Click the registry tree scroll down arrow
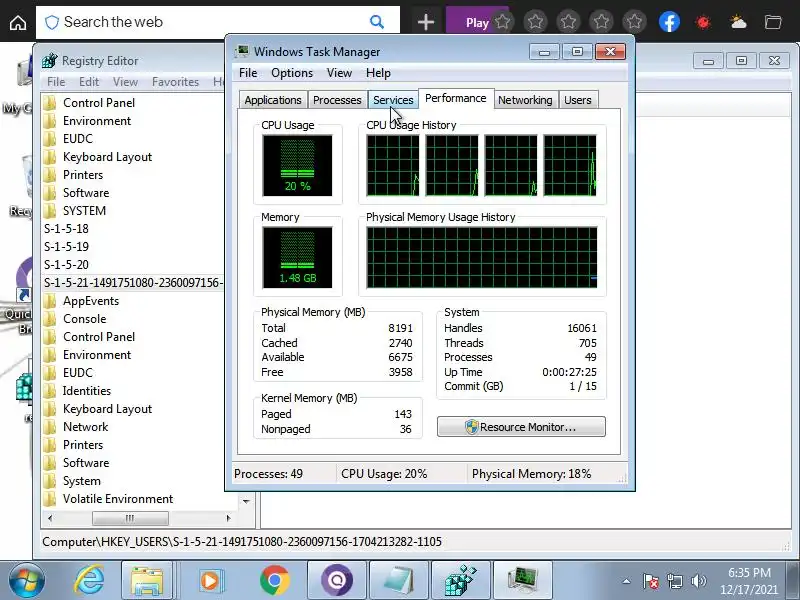The width and height of the screenshot is (800, 600). [246, 501]
